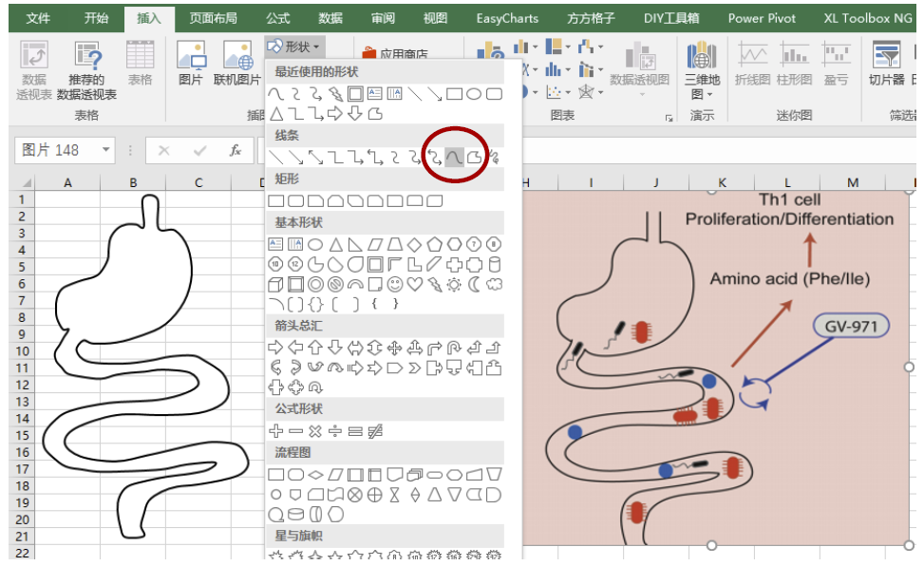Open the 图表 group dialog launcher
The height and width of the screenshot is (566, 924).
669,118
